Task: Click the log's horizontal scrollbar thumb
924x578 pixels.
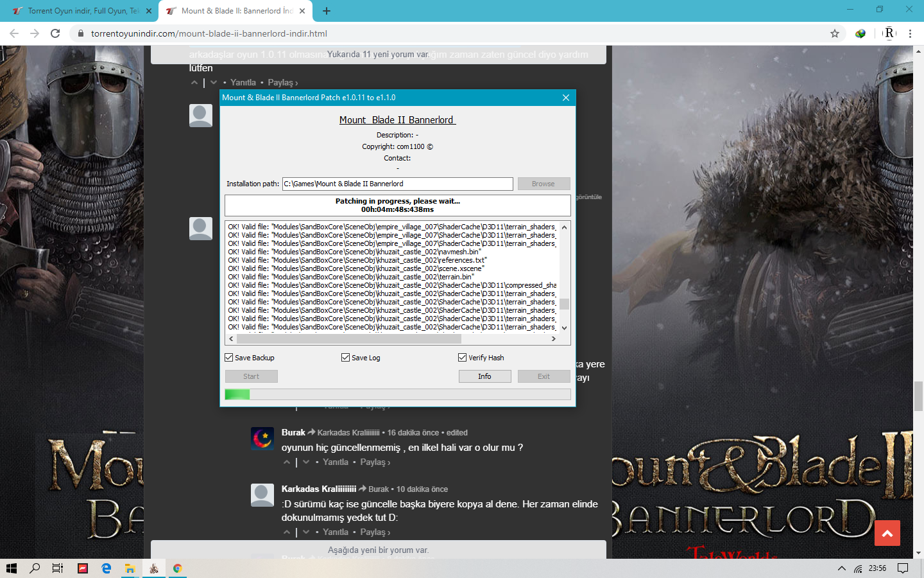Action: pyautogui.click(x=349, y=338)
